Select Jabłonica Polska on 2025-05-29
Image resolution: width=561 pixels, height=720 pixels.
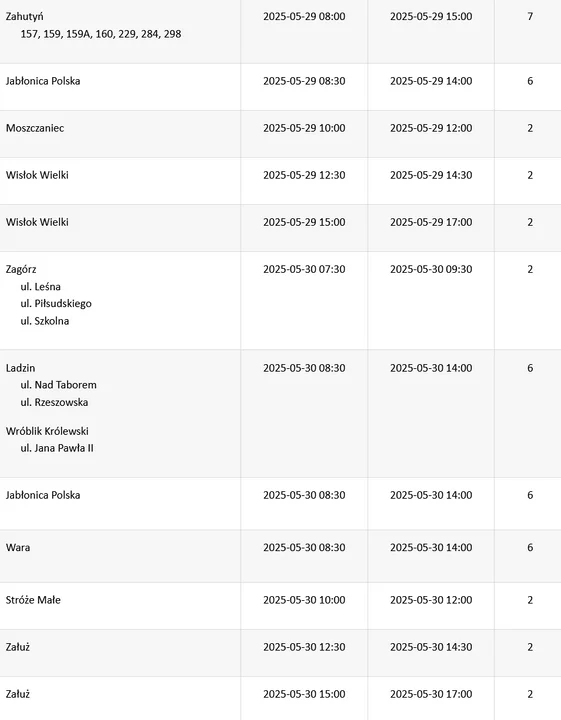click(x=280, y=87)
